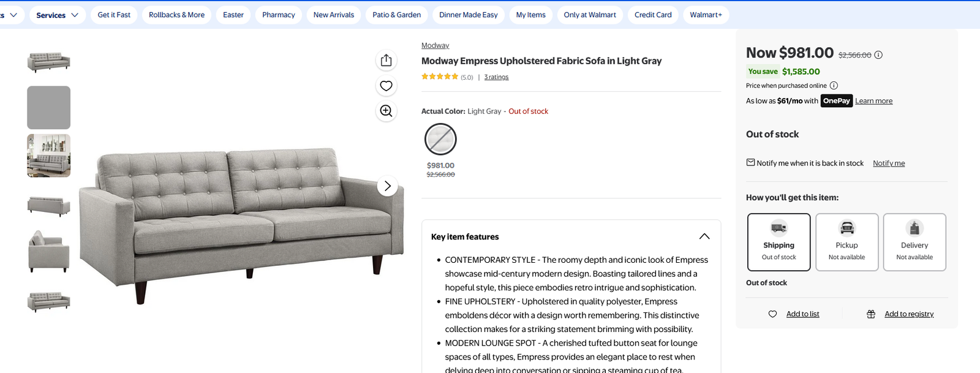
Task: Click the OnePay payment badge
Action: pyautogui.click(x=836, y=100)
